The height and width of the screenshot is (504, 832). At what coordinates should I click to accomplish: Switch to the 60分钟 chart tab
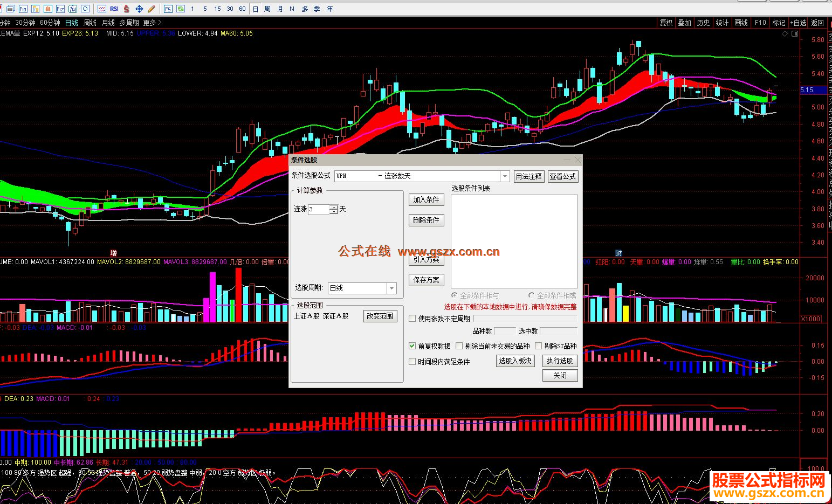(50, 23)
